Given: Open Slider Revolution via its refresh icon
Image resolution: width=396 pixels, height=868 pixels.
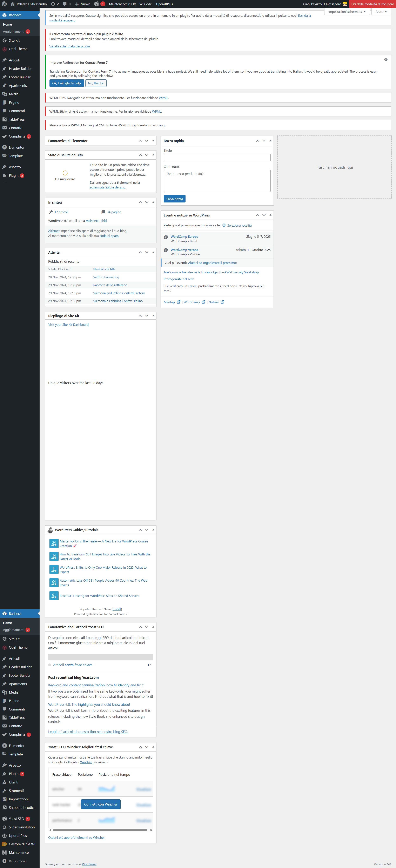Looking at the screenshot, I should pos(4,827).
